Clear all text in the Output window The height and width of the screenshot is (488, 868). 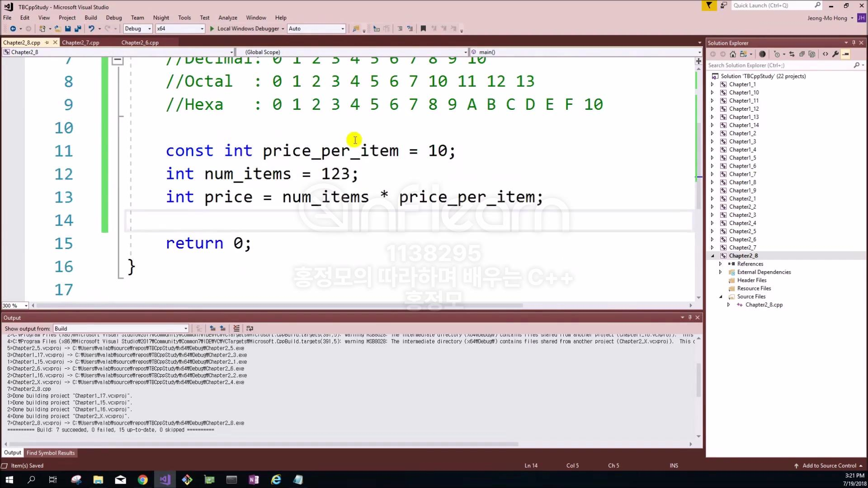pos(236,328)
